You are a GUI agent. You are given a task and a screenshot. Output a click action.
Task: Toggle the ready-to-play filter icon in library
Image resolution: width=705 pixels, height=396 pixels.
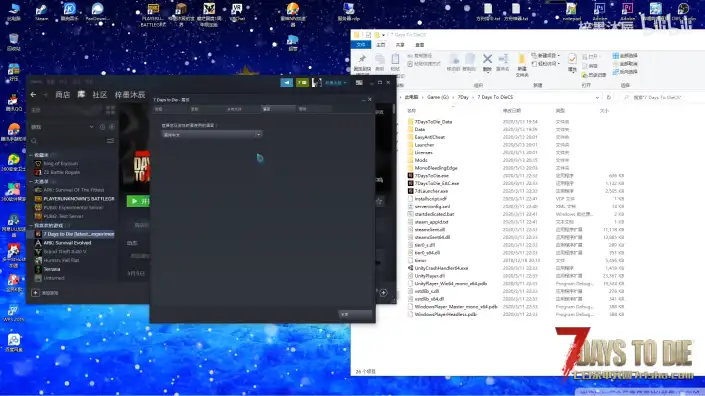coord(112,127)
